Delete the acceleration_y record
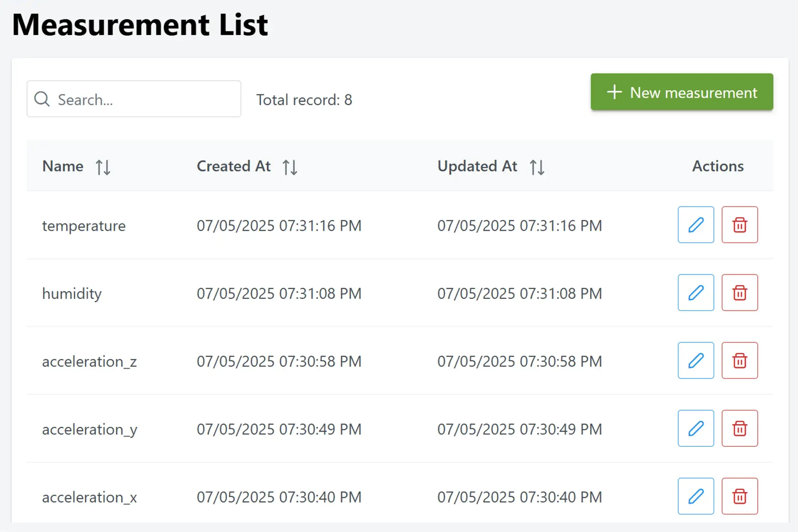Viewport: 798px width, 532px height. [739, 429]
